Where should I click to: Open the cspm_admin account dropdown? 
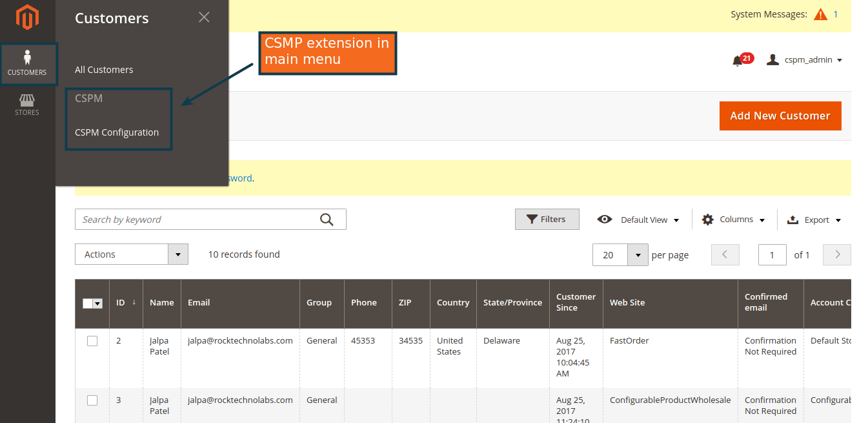coord(804,60)
